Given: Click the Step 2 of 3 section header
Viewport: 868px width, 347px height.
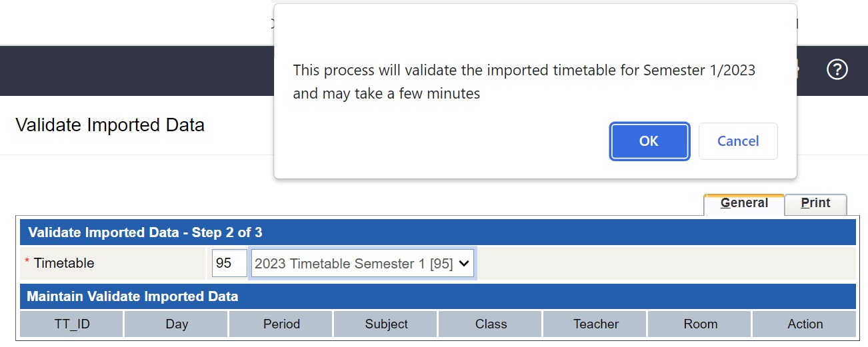Looking at the screenshot, I should point(145,233).
